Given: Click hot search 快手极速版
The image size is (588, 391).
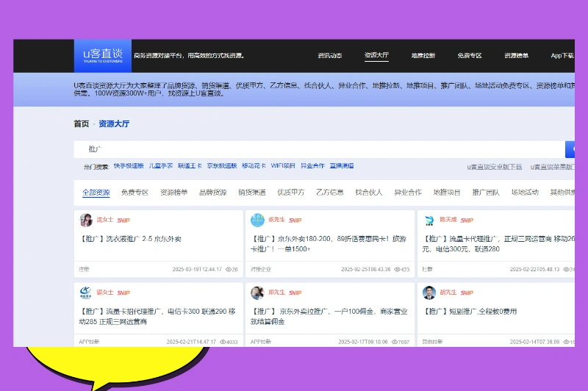Looking at the screenshot, I should click(x=129, y=165).
